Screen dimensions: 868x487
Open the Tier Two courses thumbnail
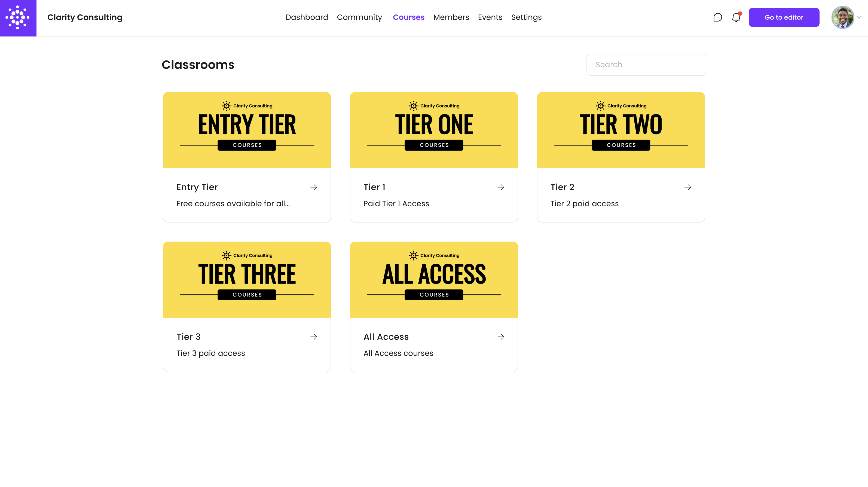coord(621,130)
